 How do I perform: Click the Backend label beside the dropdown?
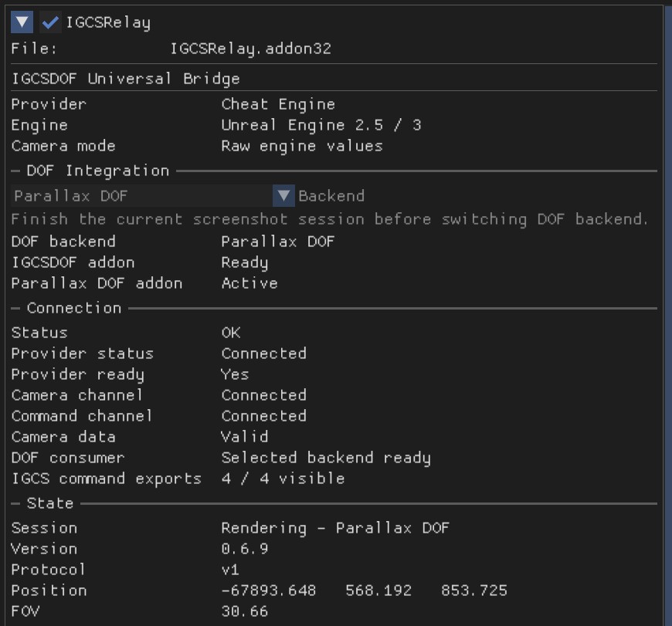click(331, 196)
